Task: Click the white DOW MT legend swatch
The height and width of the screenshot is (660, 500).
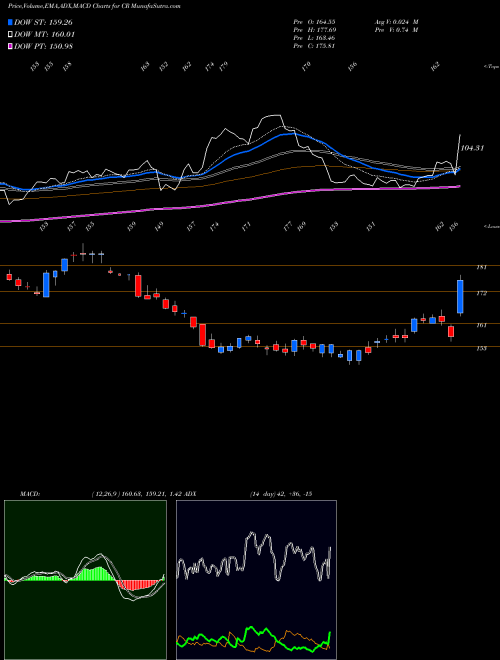Action: [x=10, y=34]
